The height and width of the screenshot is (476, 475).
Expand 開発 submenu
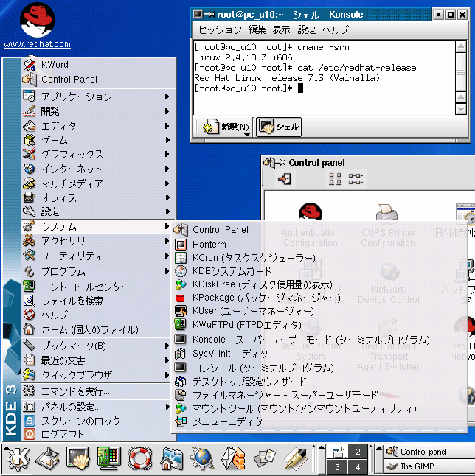point(98,111)
